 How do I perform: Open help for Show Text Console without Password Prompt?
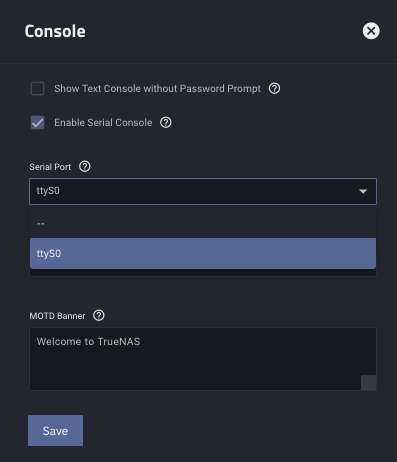pyautogui.click(x=274, y=89)
